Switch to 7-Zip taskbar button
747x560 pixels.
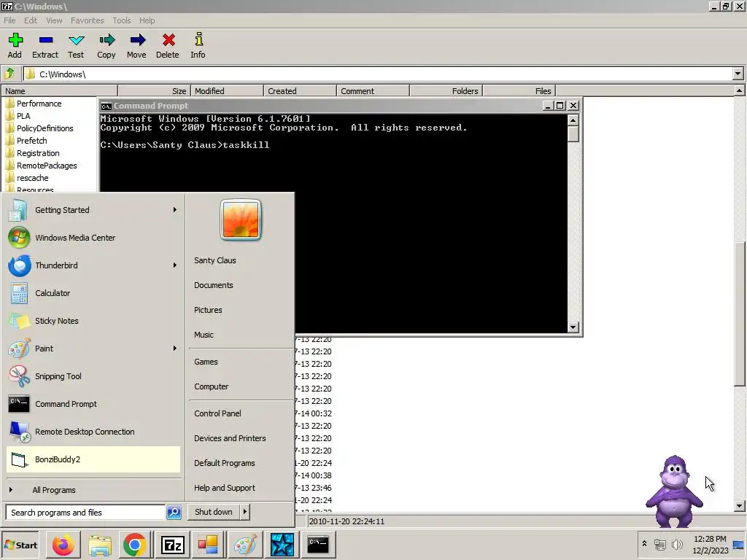[172, 545]
